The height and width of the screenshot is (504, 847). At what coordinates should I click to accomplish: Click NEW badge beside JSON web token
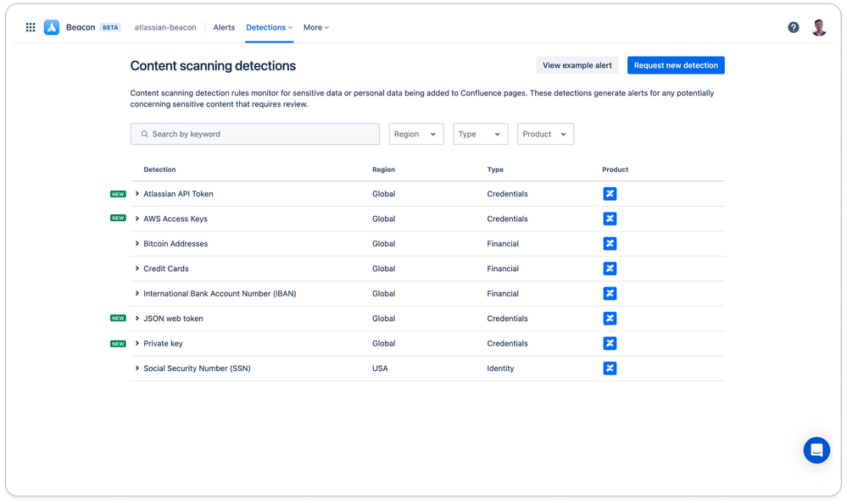pos(118,318)
